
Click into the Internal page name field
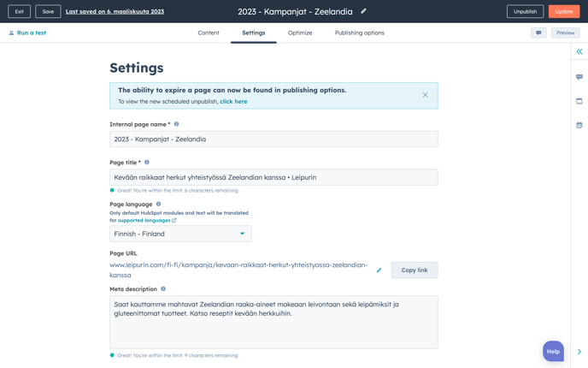pyautogui.click(x=273, y=139)
